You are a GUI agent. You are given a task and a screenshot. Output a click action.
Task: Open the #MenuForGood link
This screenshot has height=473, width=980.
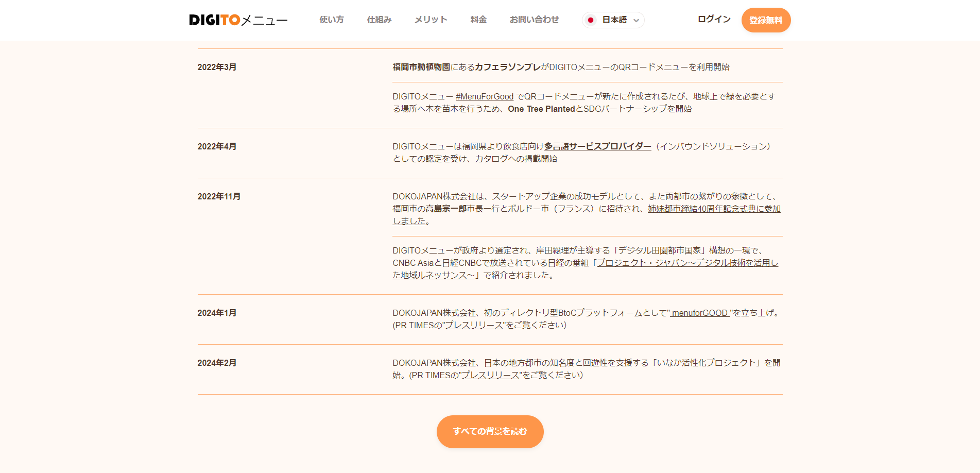coord(485,96)
